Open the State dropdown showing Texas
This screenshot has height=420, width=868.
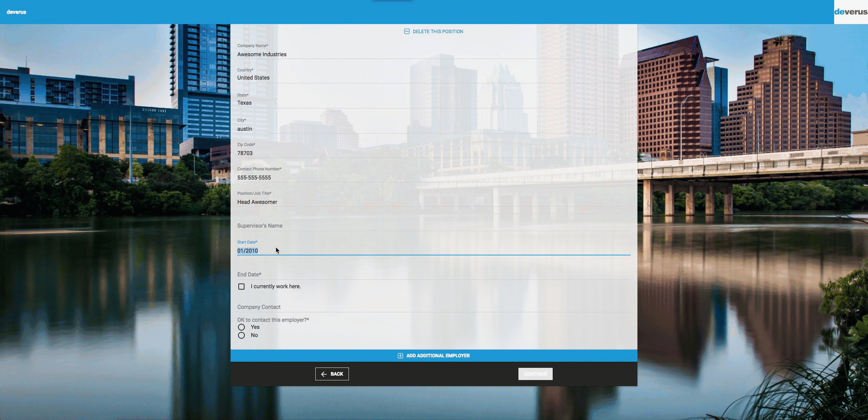point(434,103)
